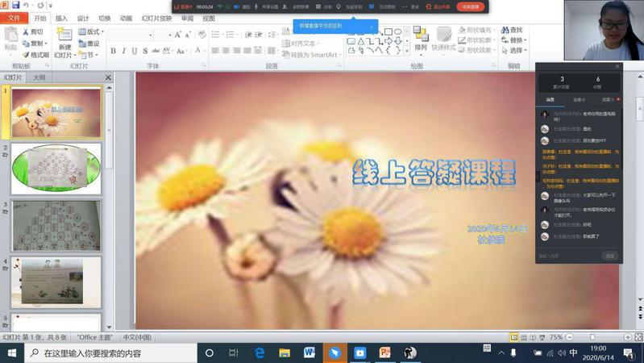Screen dimensions: 644x363
Task: Open the 大纲 outline tab in slide pane
Action: 39,77
